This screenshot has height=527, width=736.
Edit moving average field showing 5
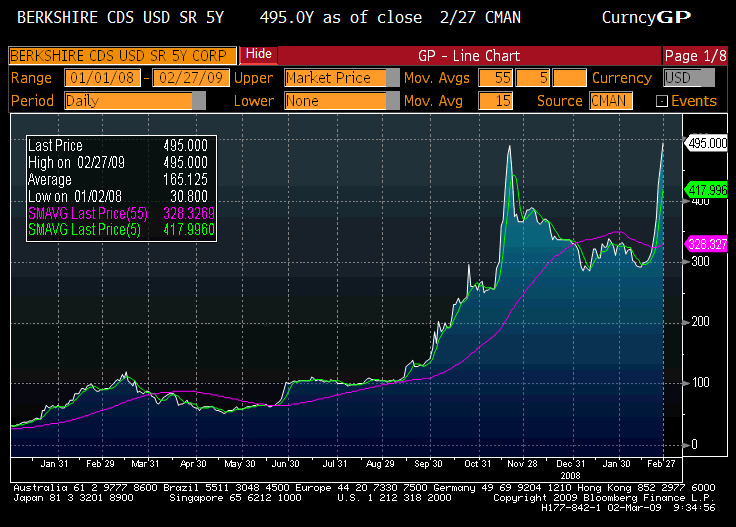(x=533, y=78)
